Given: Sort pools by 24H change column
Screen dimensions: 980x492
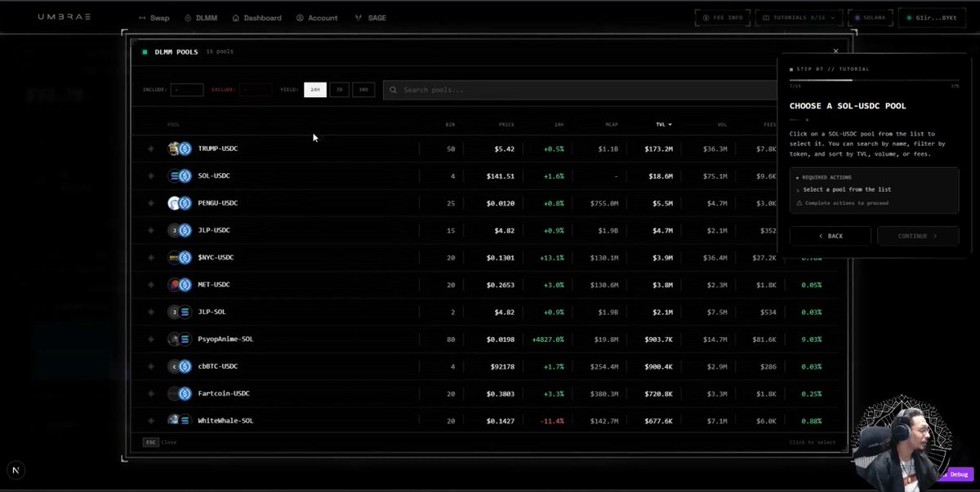Looking at the screenshot, I should click(559, 125).
